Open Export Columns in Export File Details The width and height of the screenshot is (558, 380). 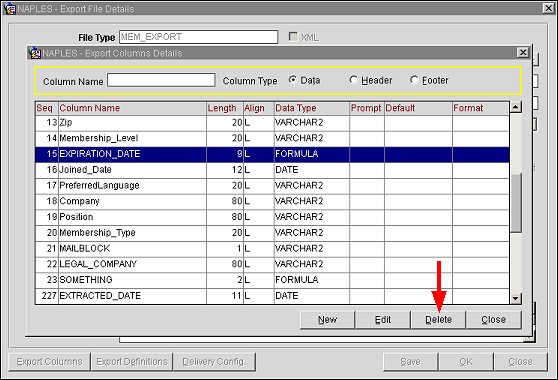click(49, 361)
